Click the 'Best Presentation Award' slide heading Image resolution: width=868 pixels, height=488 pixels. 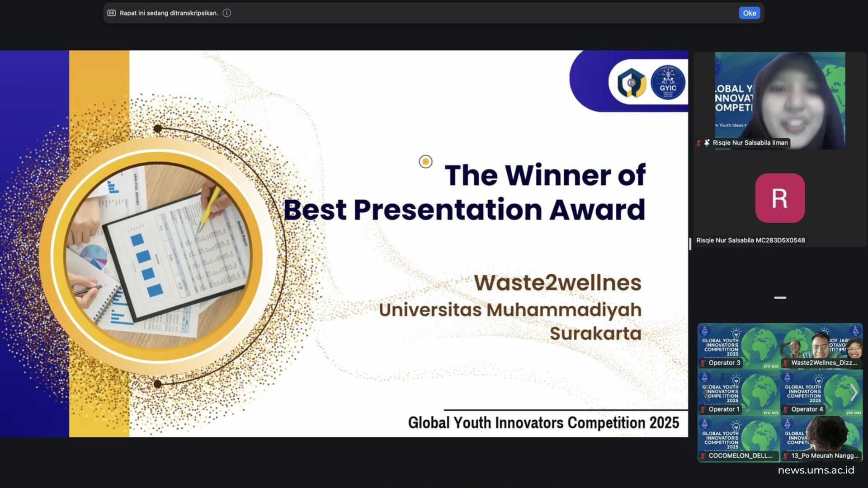(x=464, y=210)
